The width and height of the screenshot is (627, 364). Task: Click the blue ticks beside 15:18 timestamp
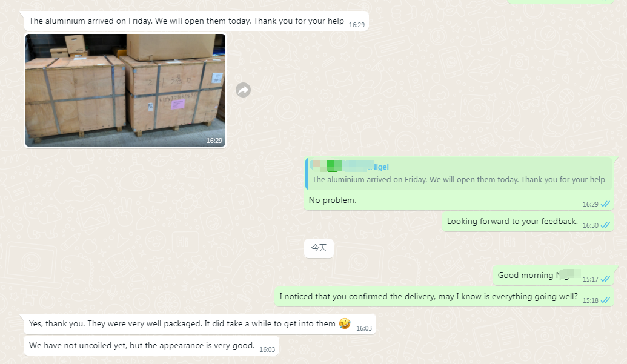pyautogui.click(x=605, y=300)
